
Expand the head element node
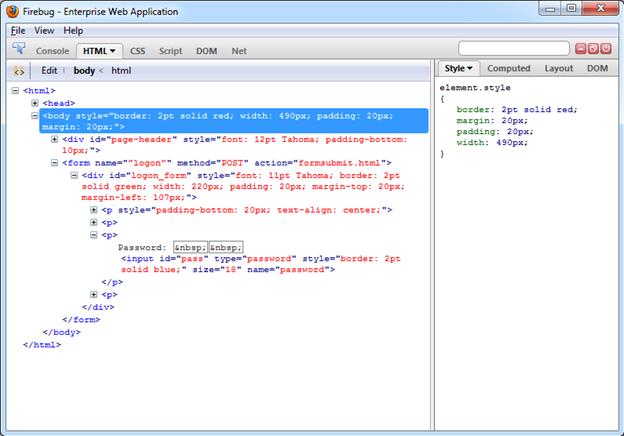coord(35,103)
